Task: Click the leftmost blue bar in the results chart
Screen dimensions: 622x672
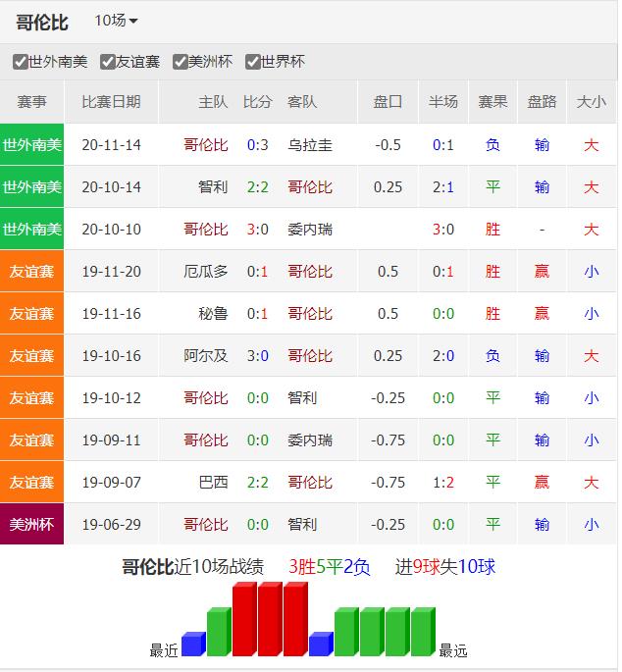Action: click(x=192, y=645)
